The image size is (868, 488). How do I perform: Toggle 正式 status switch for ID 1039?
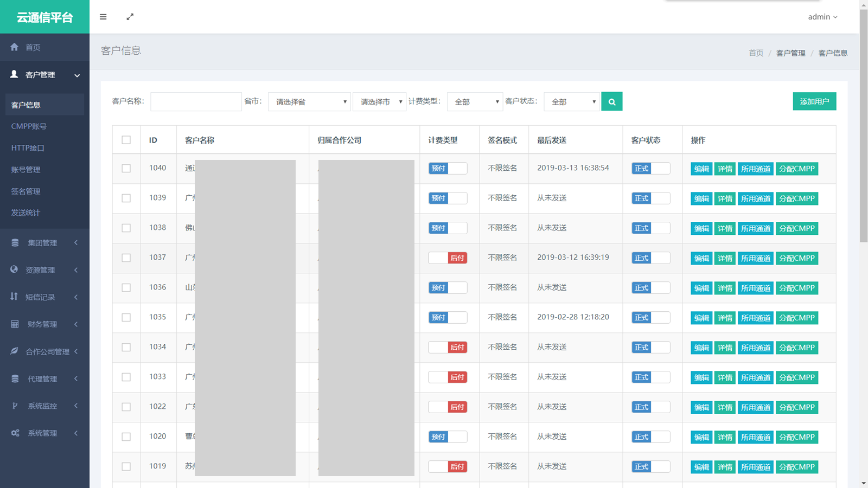point(650,198)
